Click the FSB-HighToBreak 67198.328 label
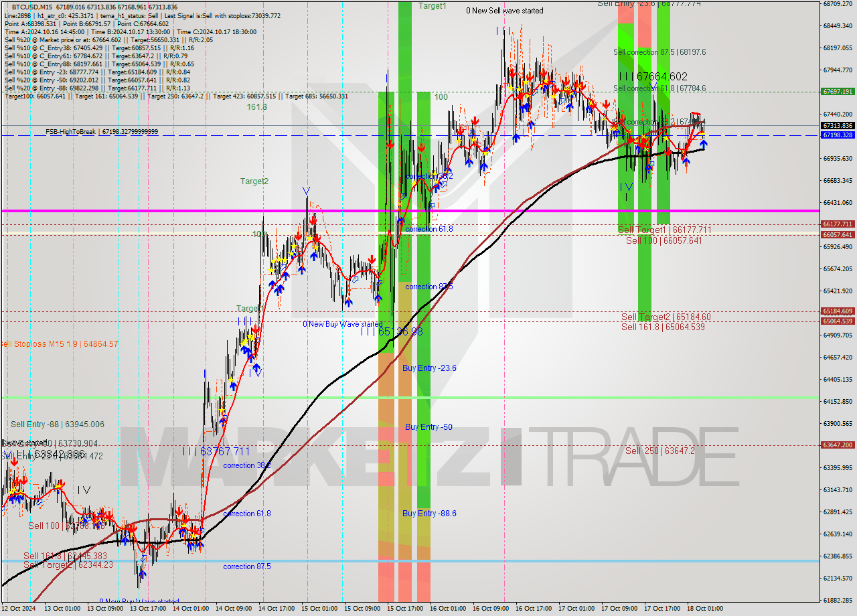The width and height of the screenshot is (857, 616). click(102, 132)
